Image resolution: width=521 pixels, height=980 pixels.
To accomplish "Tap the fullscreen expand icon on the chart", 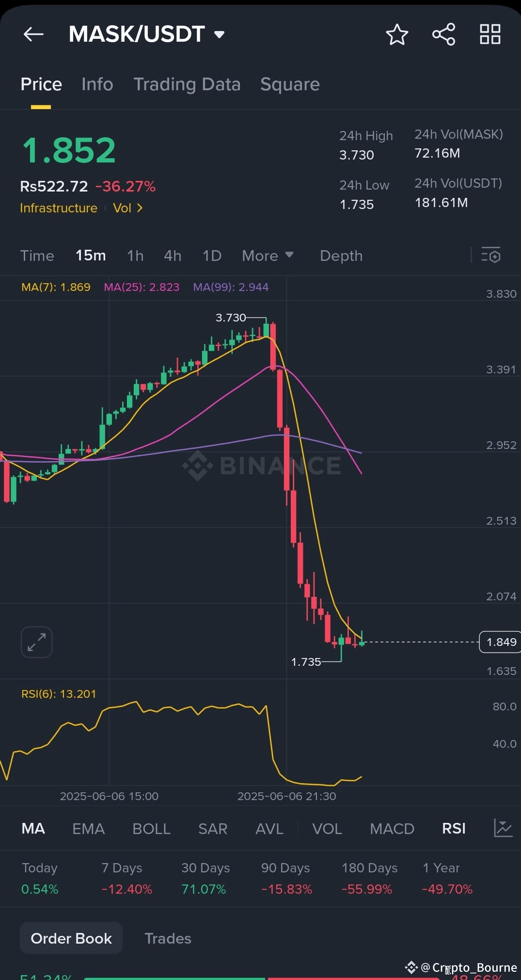I will point(36,642).
